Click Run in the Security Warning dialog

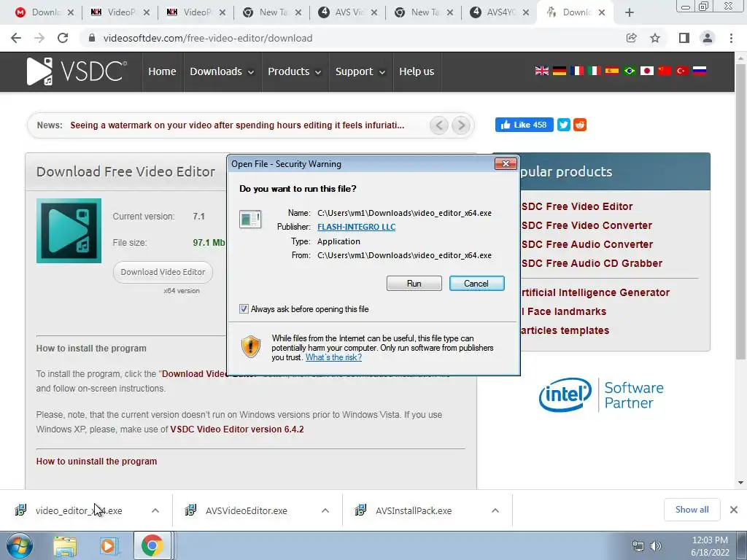tap(414, 284)
